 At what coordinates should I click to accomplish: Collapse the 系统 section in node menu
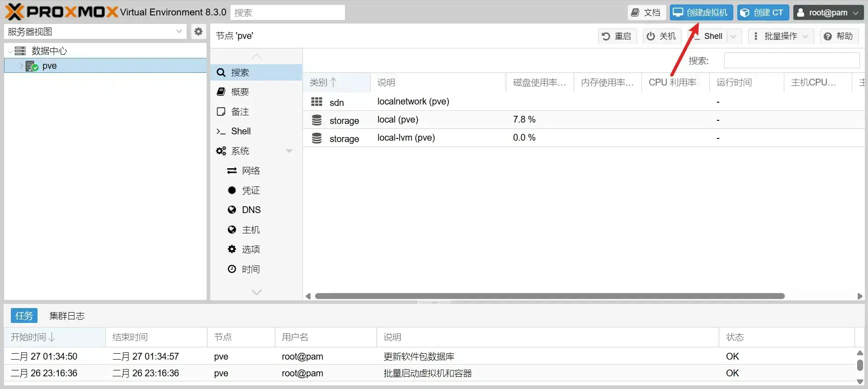coord(289,151)
